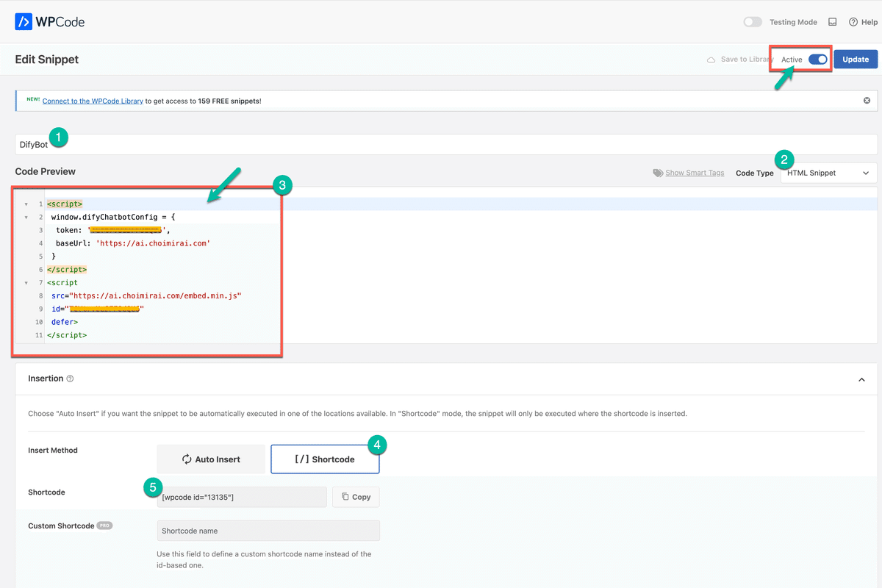Toggle the Active snippet switch
The image size is (882, 588).
click(817, 60)
